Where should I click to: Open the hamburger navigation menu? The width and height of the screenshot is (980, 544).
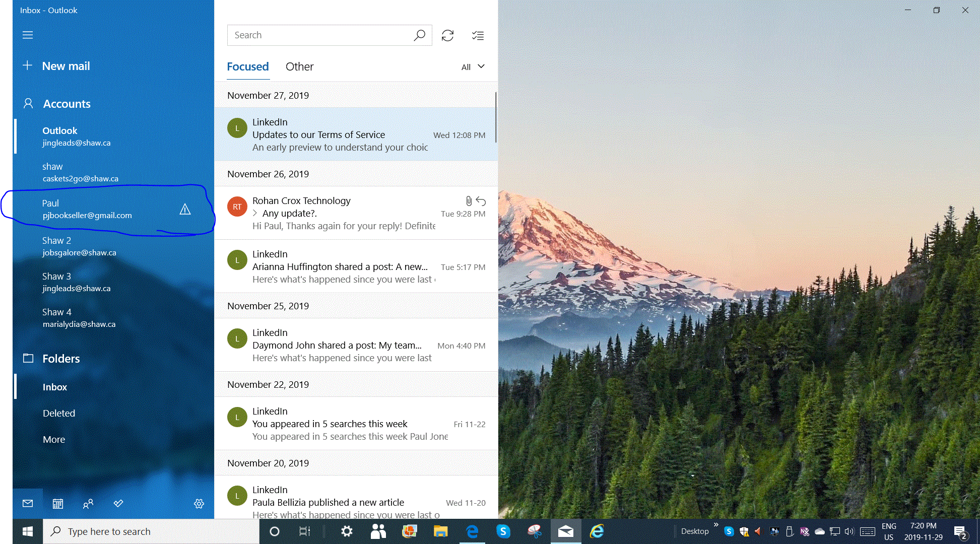click(x=28, y=35)
